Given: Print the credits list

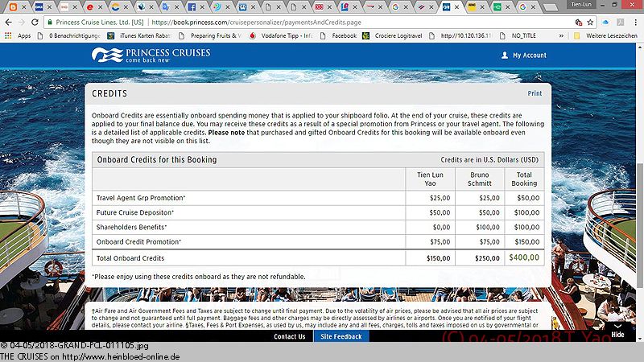Looking at the screenshot, I should [535, 93].
